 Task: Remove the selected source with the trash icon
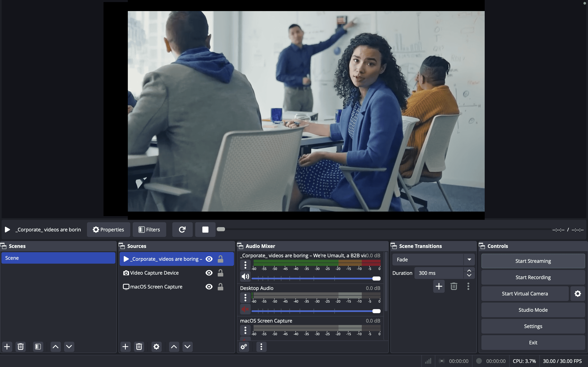139,347
